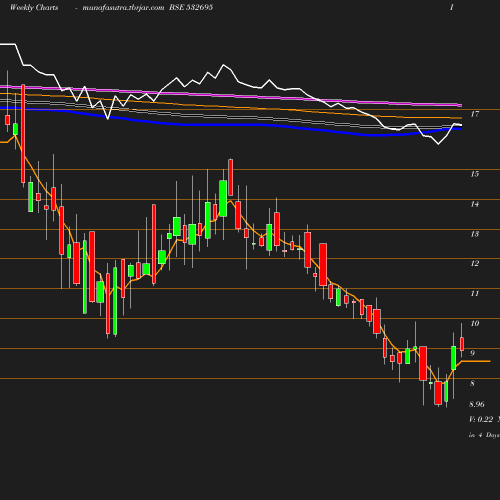500x500 pixels.
Task: Click the price axis label 17
Action: 475,114
